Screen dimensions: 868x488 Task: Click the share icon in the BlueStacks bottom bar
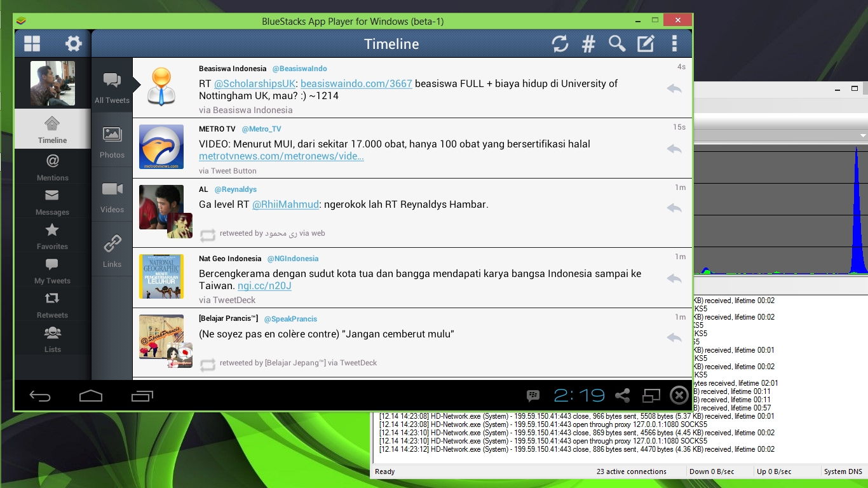click(623, 396)
